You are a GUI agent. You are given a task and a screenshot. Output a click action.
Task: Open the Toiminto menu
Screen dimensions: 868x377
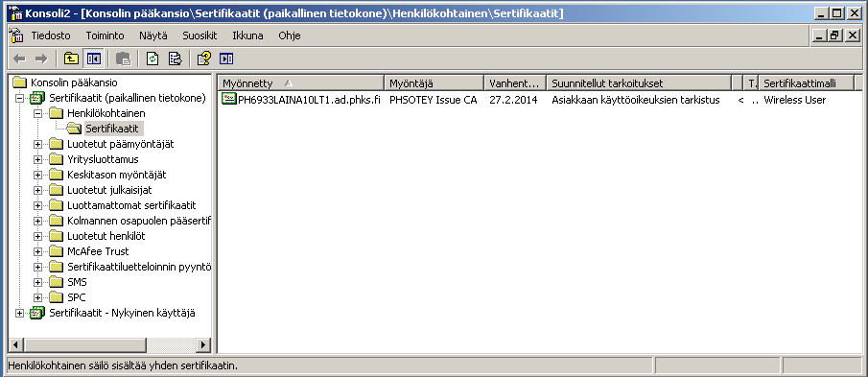pos(105,36)
